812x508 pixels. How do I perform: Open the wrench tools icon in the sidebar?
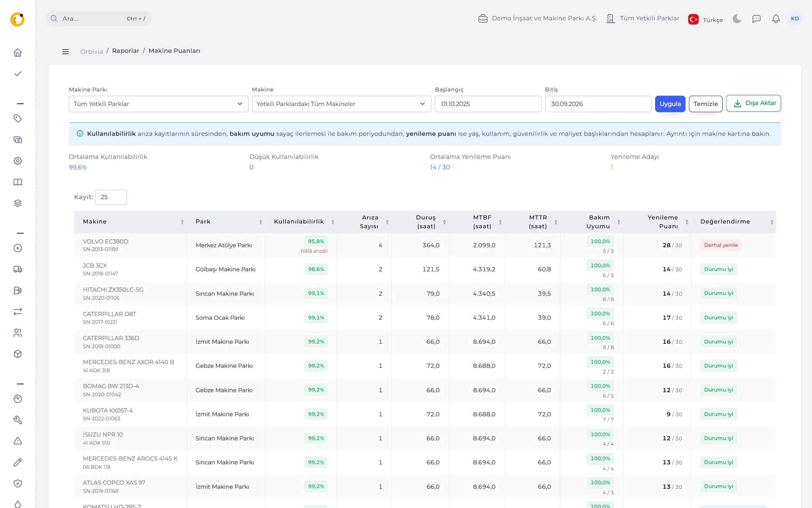pos(18,420)
